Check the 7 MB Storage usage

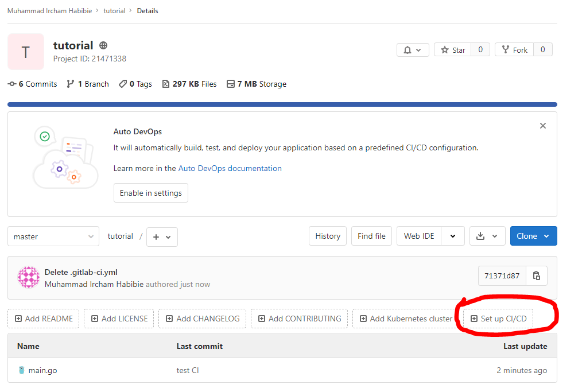257,84
